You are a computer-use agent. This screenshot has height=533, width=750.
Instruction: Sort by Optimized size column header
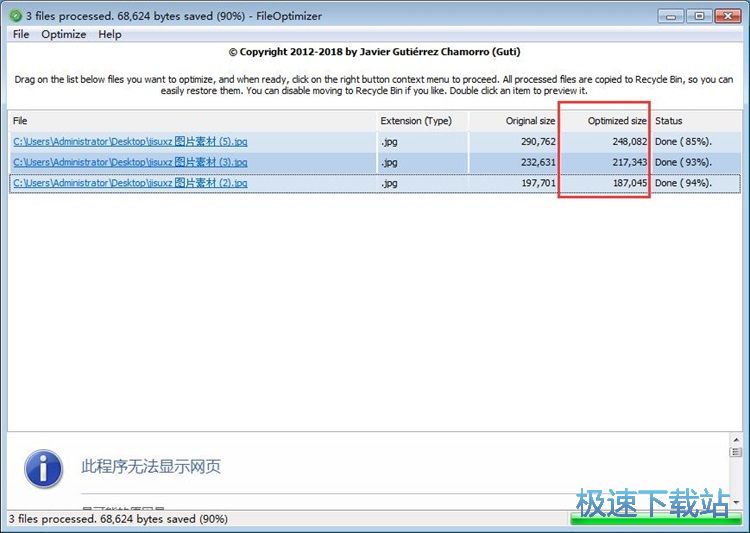(x=605, y=121)
